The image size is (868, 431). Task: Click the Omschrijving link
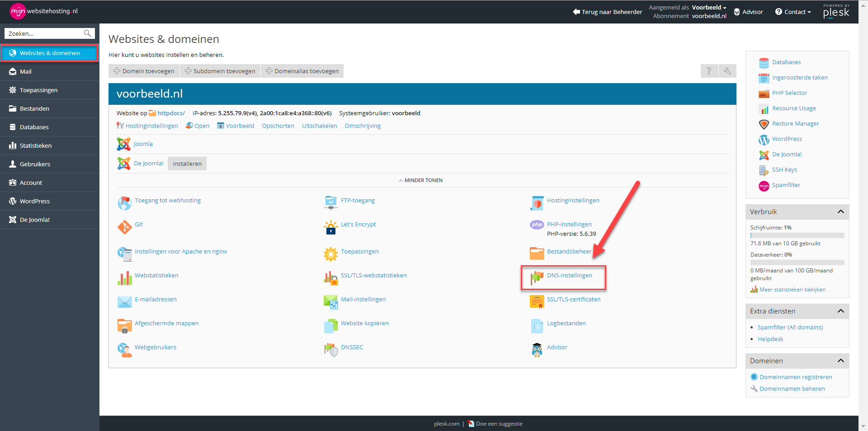(x=363, y=126)
